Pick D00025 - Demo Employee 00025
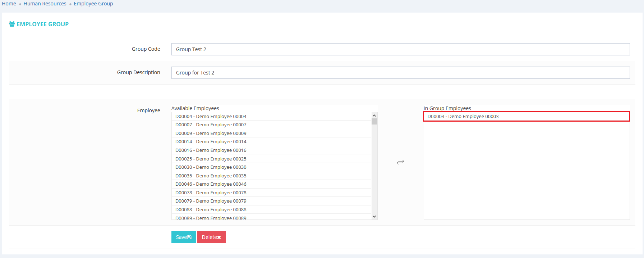Image resolution: width=644 pixels, height=258 pixels. pos(211,159)
